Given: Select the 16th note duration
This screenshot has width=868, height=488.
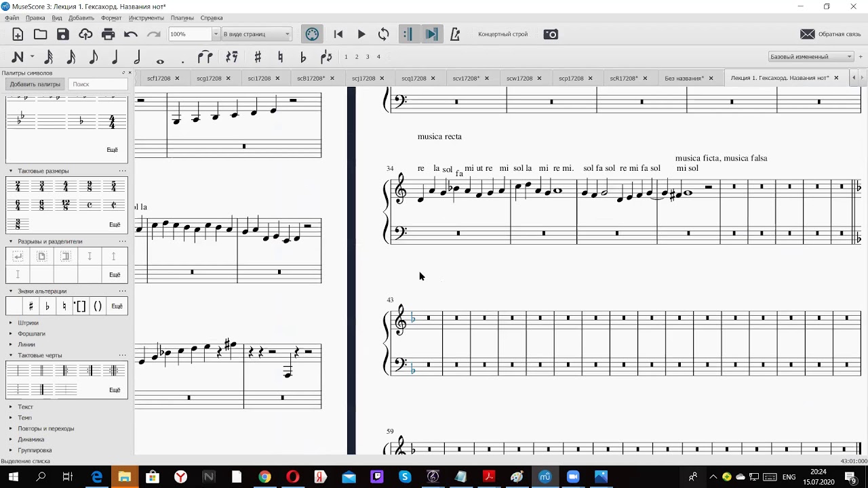Looking at the screenshot, I should pyautogui.click(x=71, y=57).
